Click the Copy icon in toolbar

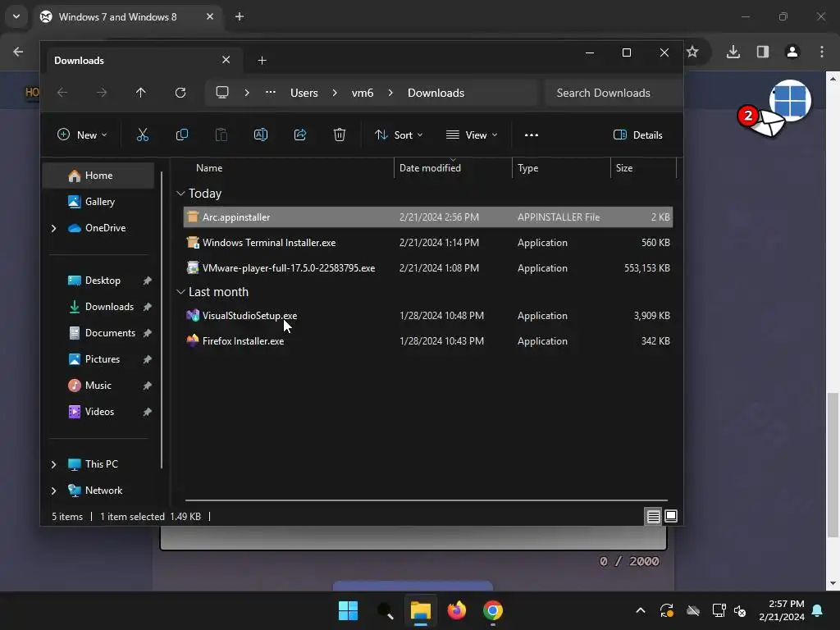click(182, 135)
